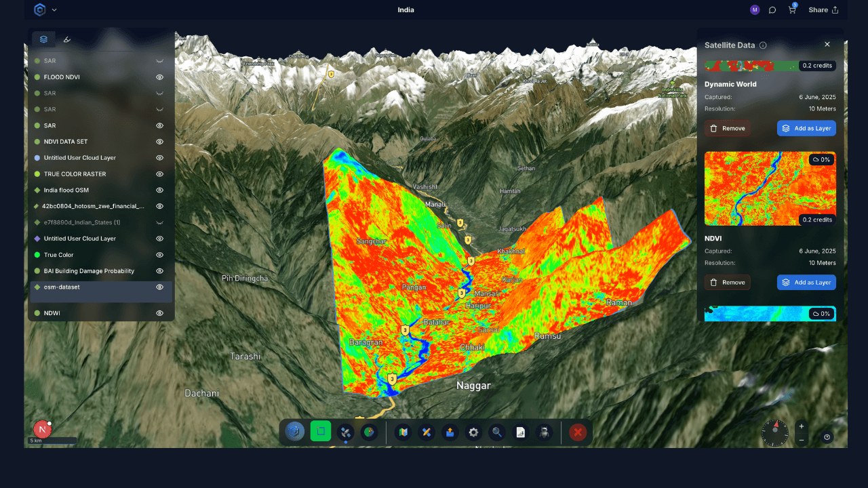This screenshot has width=868, height=488.
Task: Switch to the drawing tab in layers panel
Action: pos(67,39)
